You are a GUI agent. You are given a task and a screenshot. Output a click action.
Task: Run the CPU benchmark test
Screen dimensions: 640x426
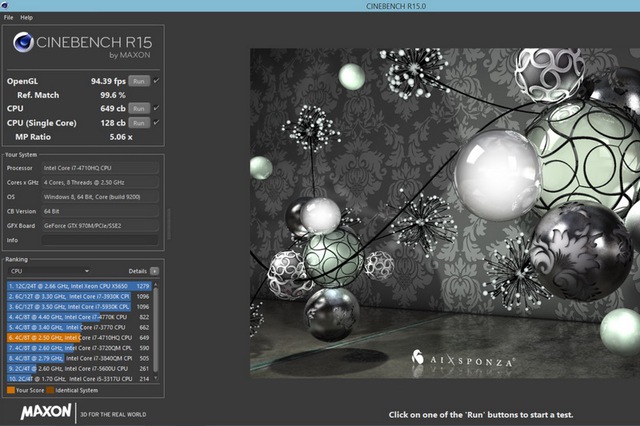click(x=139, y=109)
